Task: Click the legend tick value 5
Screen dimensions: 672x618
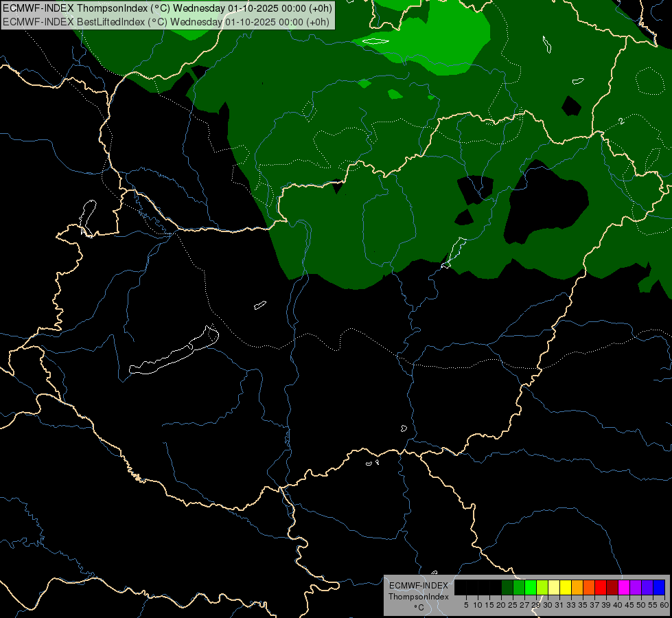Action: [x=466, y=605]
